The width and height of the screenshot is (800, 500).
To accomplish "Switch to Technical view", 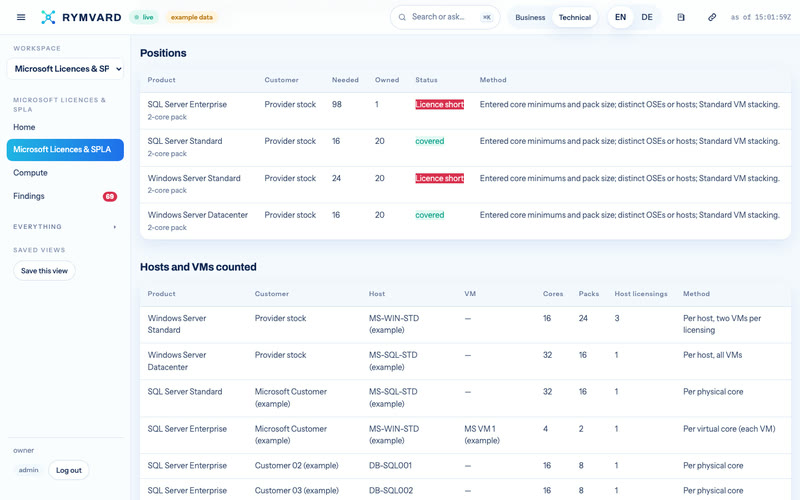I will coord(574,17).
